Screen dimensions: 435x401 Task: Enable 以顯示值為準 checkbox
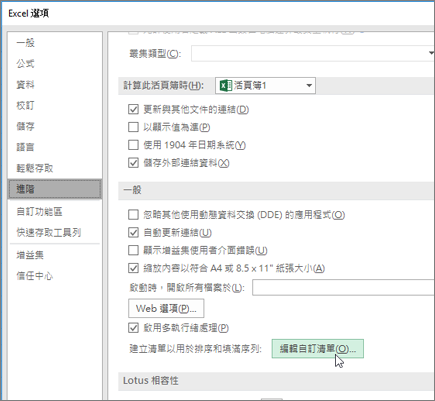pyautogui.click(x=133, y=127)
